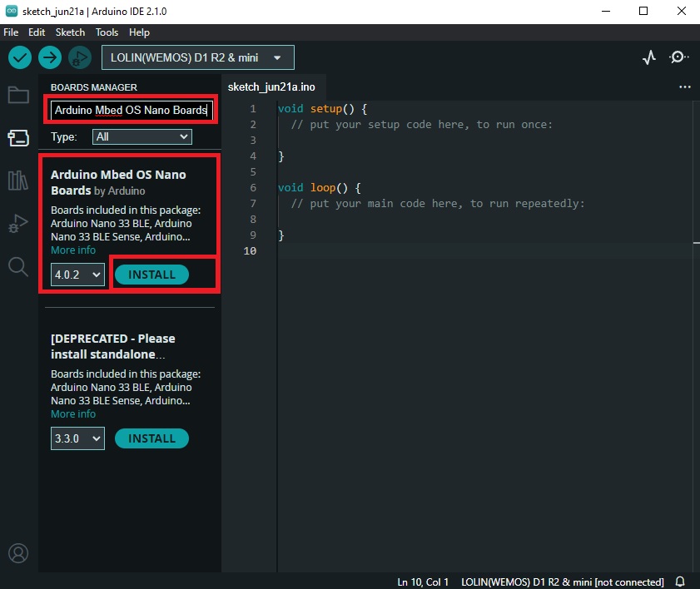Click Ln 10, Col 1 in status bar
This screenshot has height=589, width=700.
pos(423,582)
